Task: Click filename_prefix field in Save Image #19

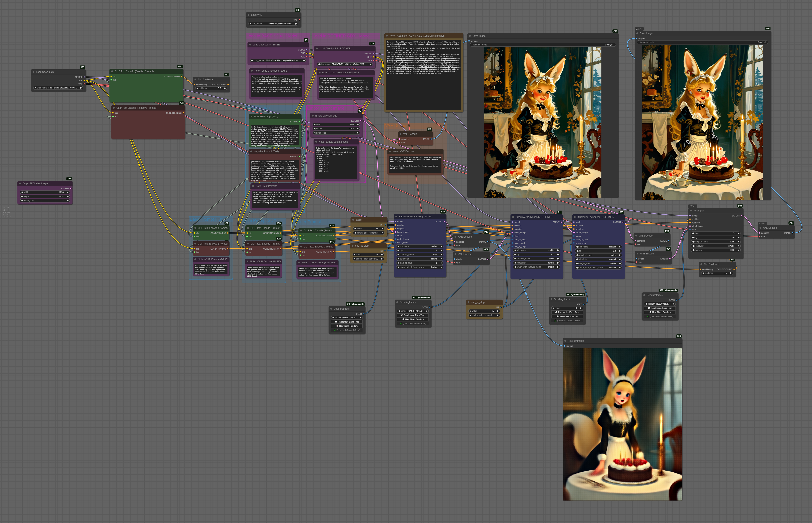Action: tap(543, 45)
